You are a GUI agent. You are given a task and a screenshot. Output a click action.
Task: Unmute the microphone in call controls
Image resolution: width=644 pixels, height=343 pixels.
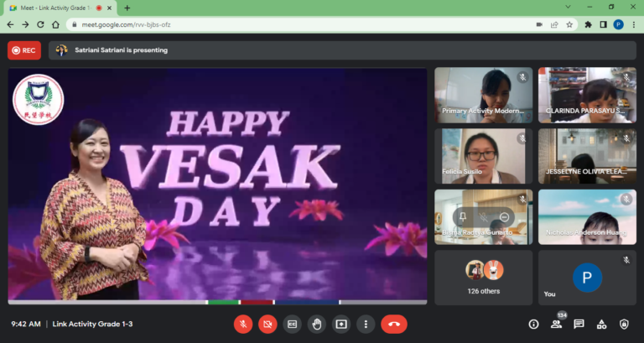(x=242, y=324)
